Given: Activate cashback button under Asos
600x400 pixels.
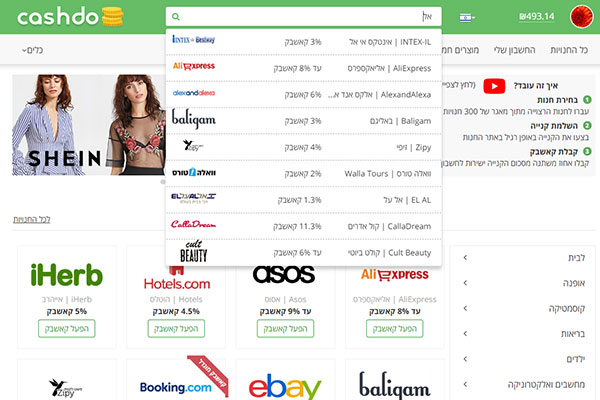Looking at the screenshot, I should (285, 328).
